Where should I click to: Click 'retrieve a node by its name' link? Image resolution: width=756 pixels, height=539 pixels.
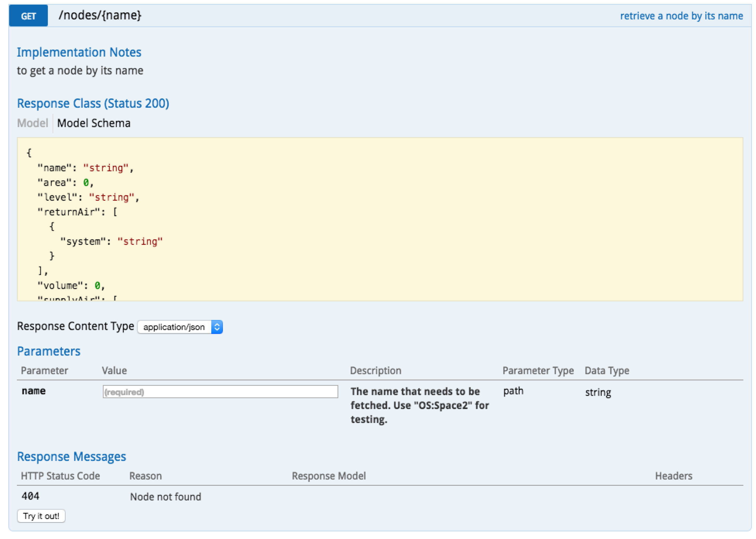point(681,16)
